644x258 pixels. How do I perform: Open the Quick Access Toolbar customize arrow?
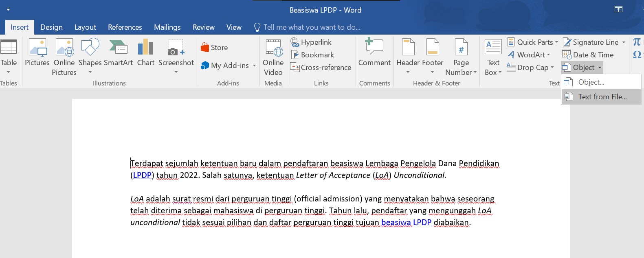click(8, 9)
